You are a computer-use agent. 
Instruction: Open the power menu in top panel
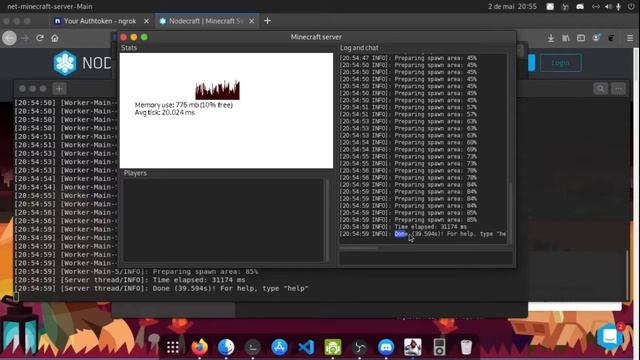click(631, 7)
